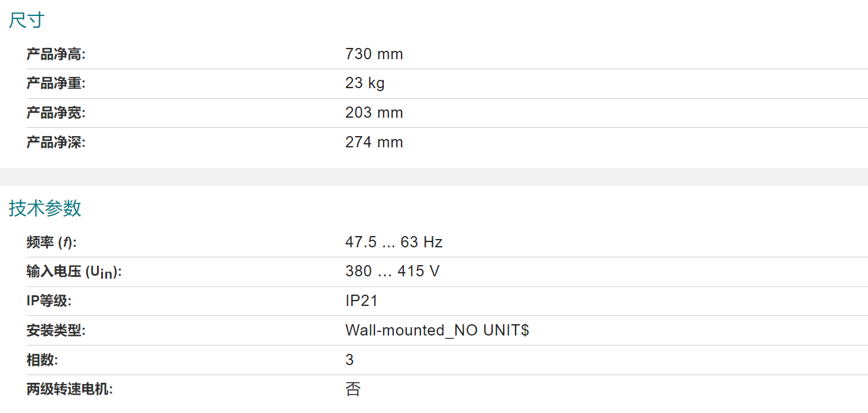Click the 相数 label
The image size is (868, 413).
pyautogui.click(x=43, y=360)
